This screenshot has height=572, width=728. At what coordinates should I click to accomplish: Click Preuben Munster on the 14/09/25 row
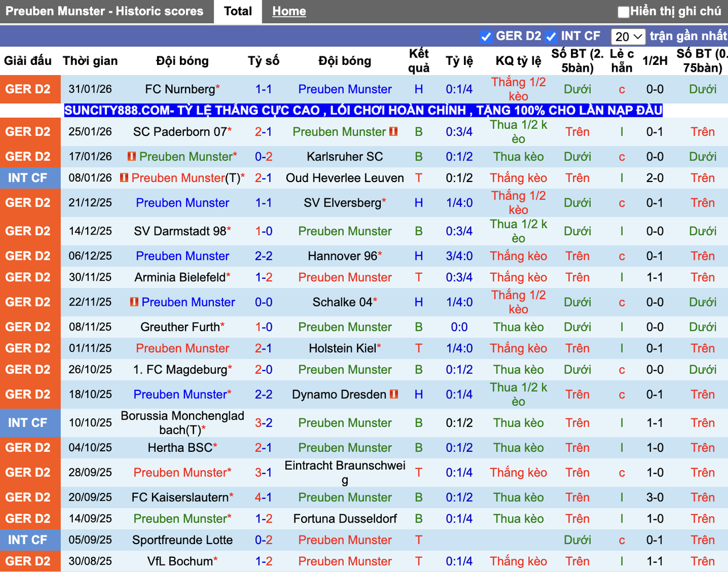point(180,519)
